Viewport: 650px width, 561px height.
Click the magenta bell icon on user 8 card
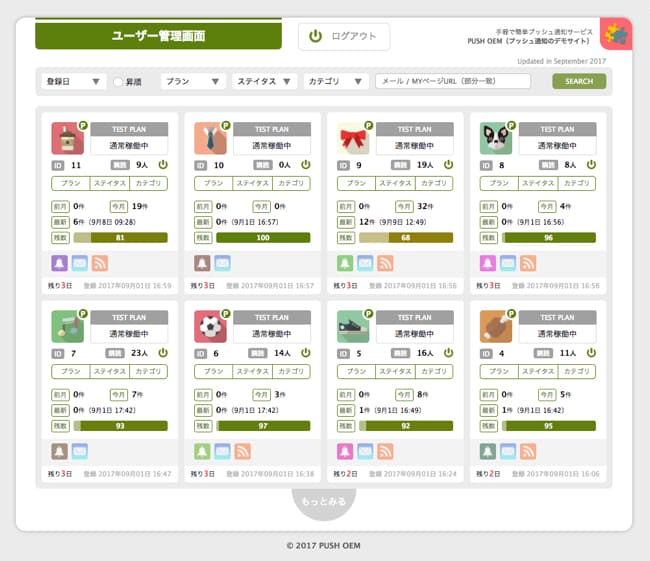488,263
